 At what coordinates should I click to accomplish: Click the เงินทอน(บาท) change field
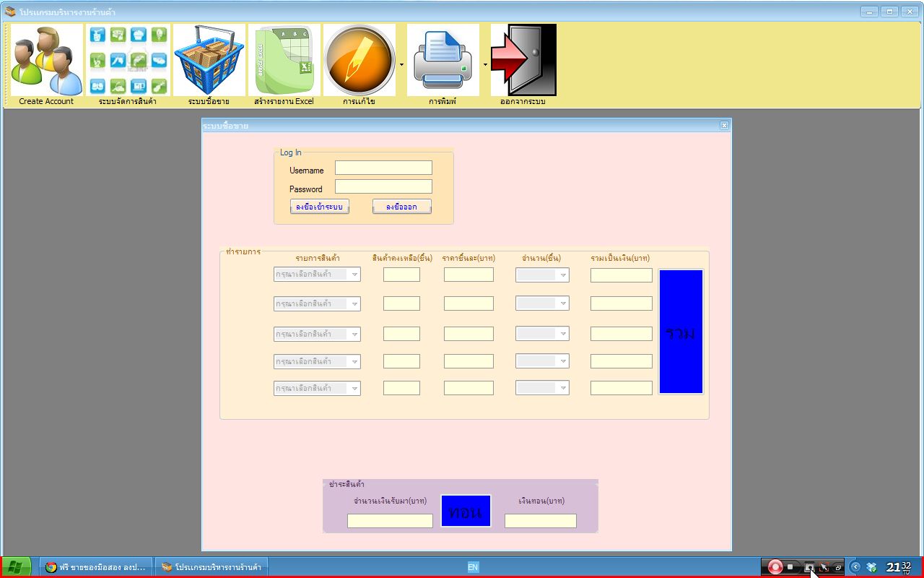541,521
